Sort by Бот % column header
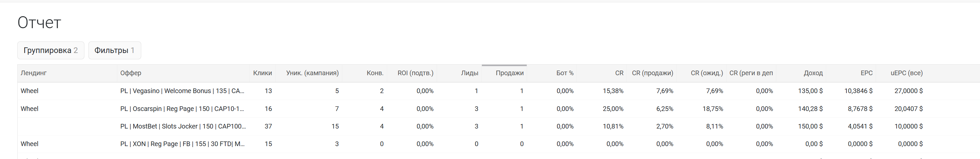The width and height of the screenshot is (980, 159). [565, 73]
